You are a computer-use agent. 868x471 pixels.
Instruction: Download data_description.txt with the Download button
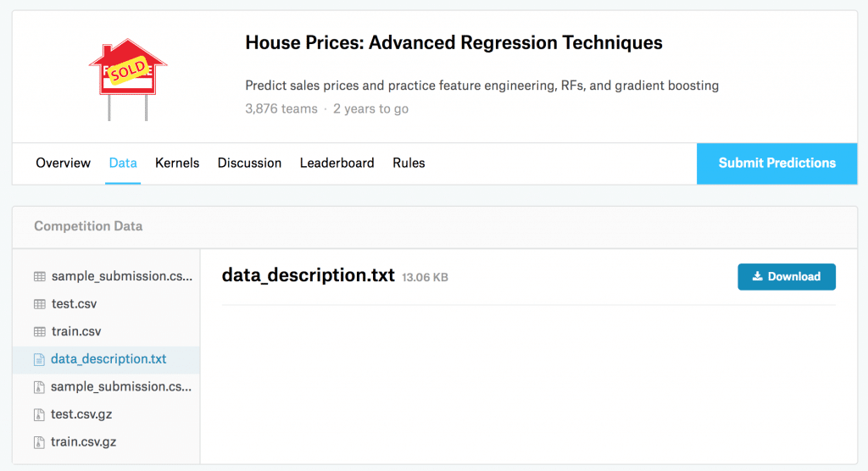point(787,277)
